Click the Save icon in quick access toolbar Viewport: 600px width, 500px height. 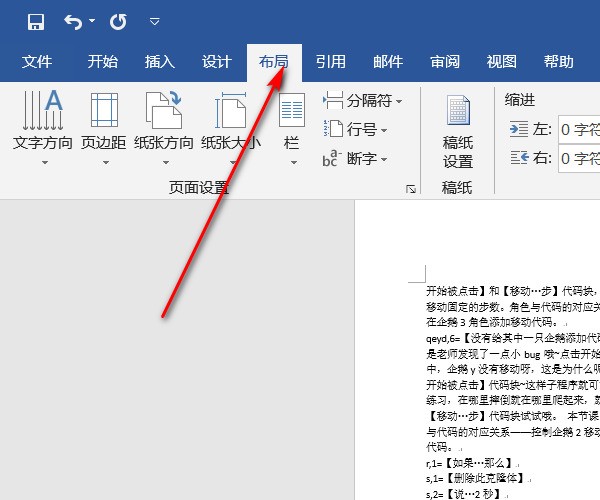click(36, 21)
